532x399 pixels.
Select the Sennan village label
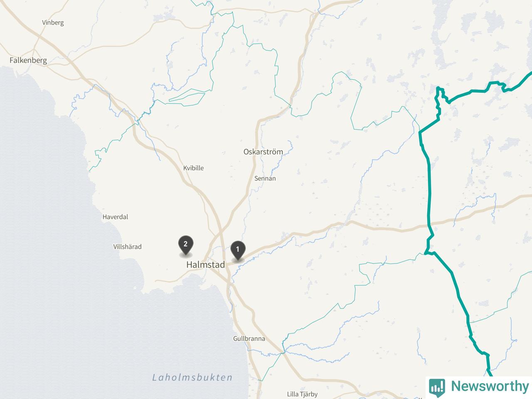click(x=265, y=179)
